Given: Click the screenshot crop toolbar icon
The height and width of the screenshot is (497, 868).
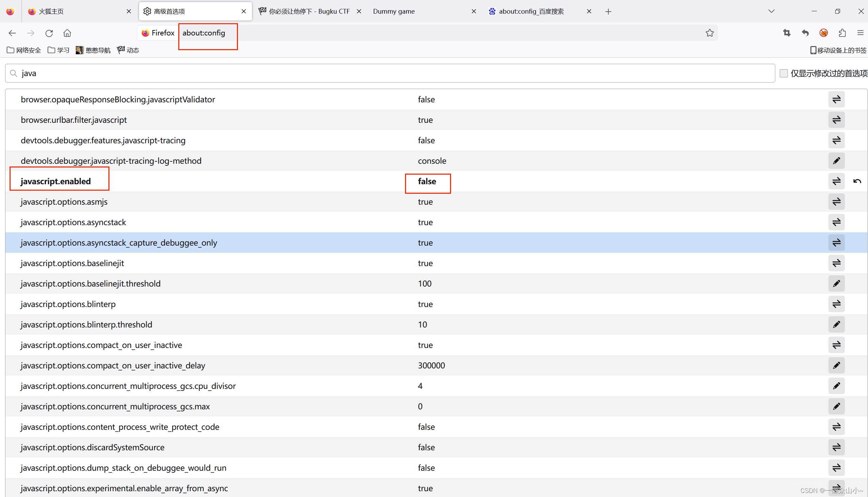Looking at the screenshot, I should pyautogui.click(x=787, y=33).
